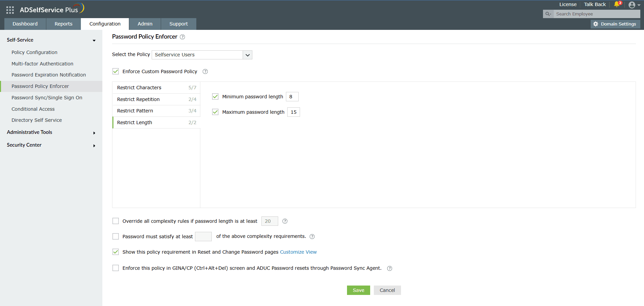This screenshot has height=306, width=644.
Task: Open Password Expiration Notification
Action: click(x=49, y=75)
